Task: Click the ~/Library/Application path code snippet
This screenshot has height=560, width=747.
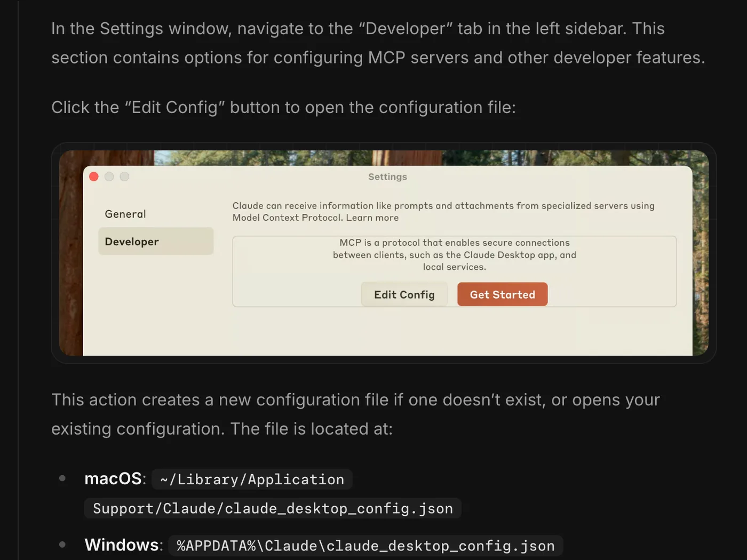Action: click(x=252, y=479)
